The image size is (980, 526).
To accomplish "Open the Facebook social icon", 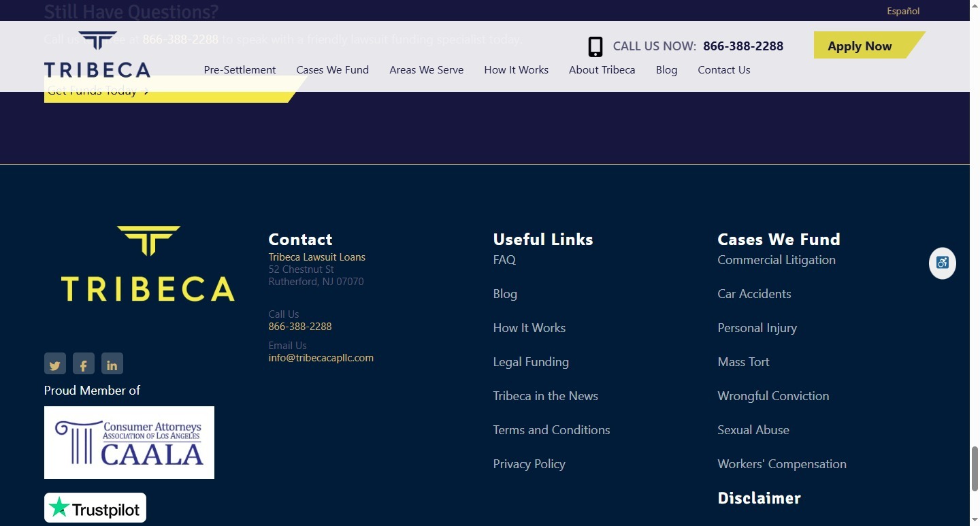I will click(84, 364).
